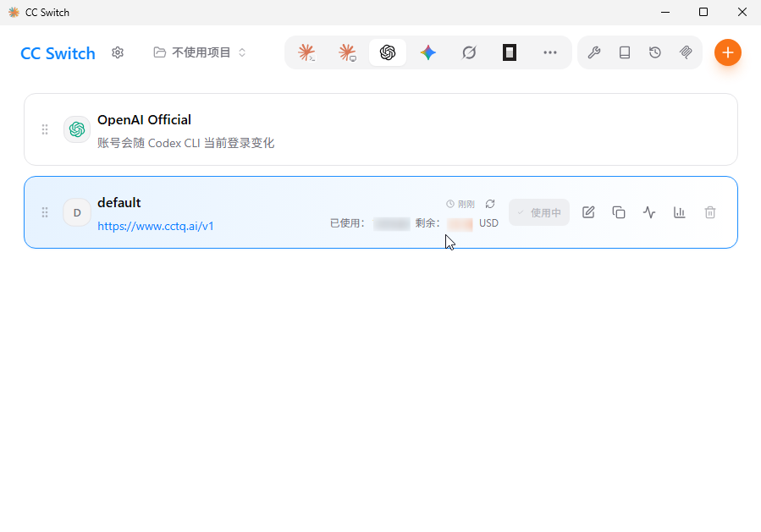The image size is (761, 532).
Task: Click the 使用中 in-use button
Action: tap(539, 212)
